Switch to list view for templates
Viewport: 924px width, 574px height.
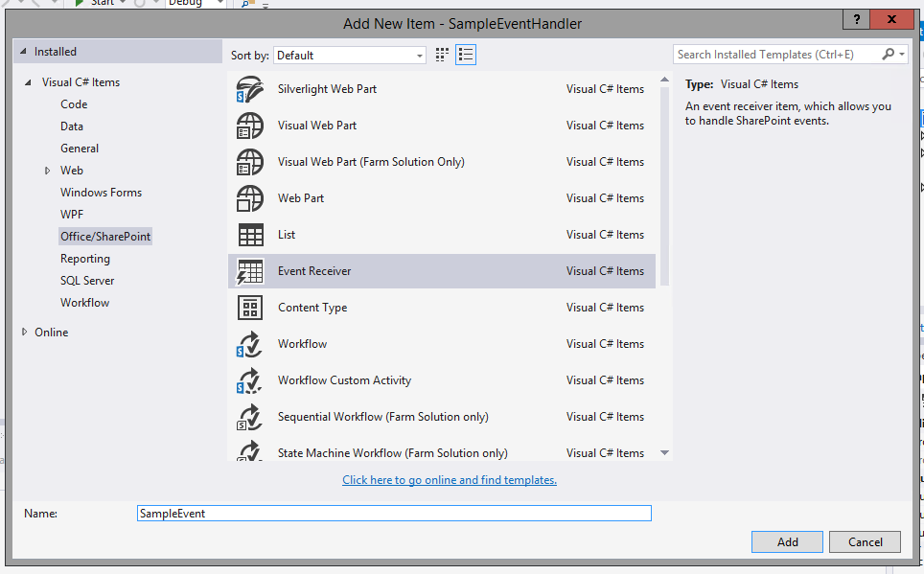(465, 55)
